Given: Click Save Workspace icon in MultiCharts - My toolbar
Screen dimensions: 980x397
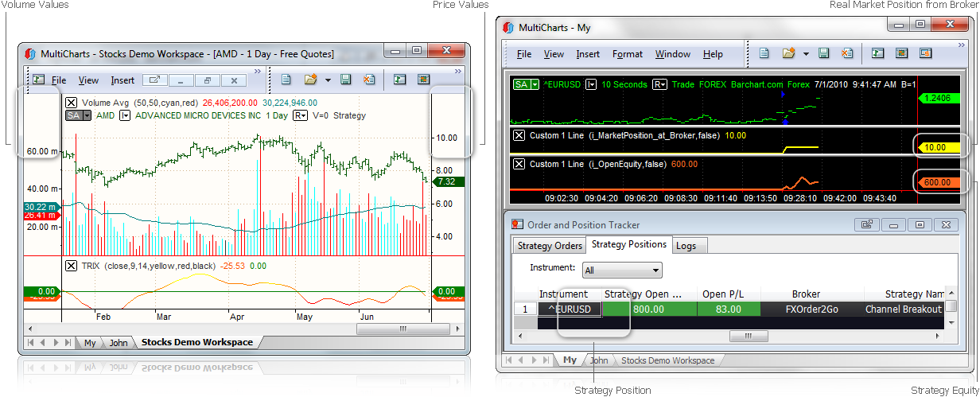Looking at the screenshot, I should (x=824, y=53).
